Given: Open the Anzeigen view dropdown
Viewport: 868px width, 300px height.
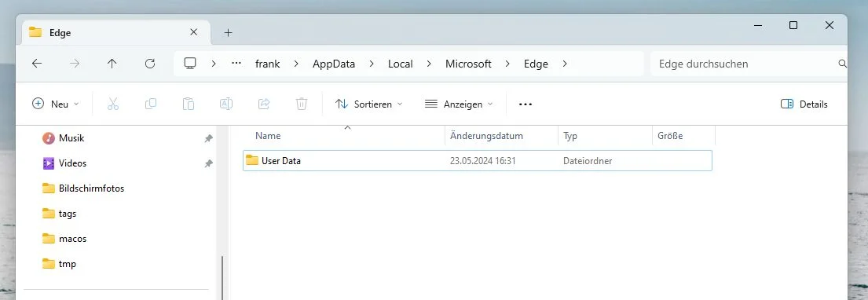Looking at the screenshot, I should pyautogui.click(x=459, y=104).
